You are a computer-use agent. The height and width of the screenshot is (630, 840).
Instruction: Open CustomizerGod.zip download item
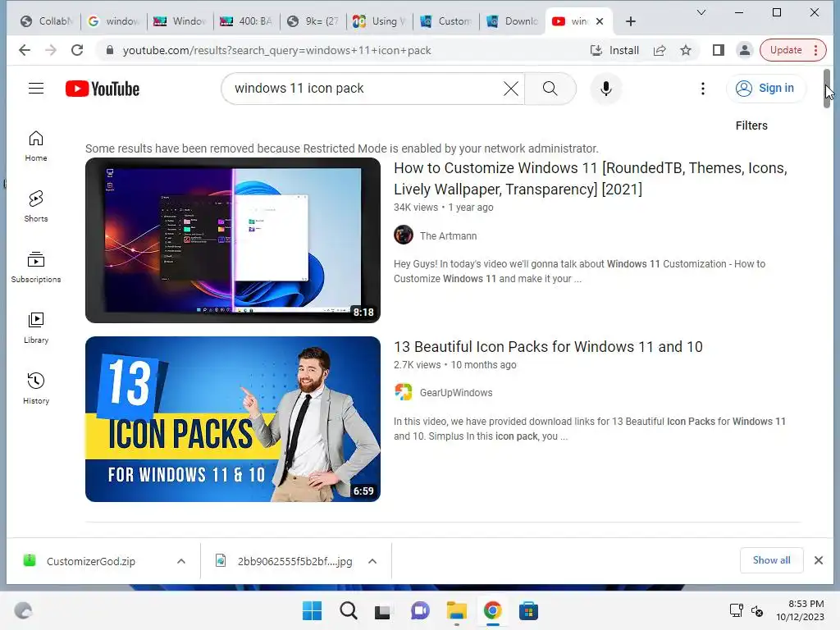(x=91, y=561)
